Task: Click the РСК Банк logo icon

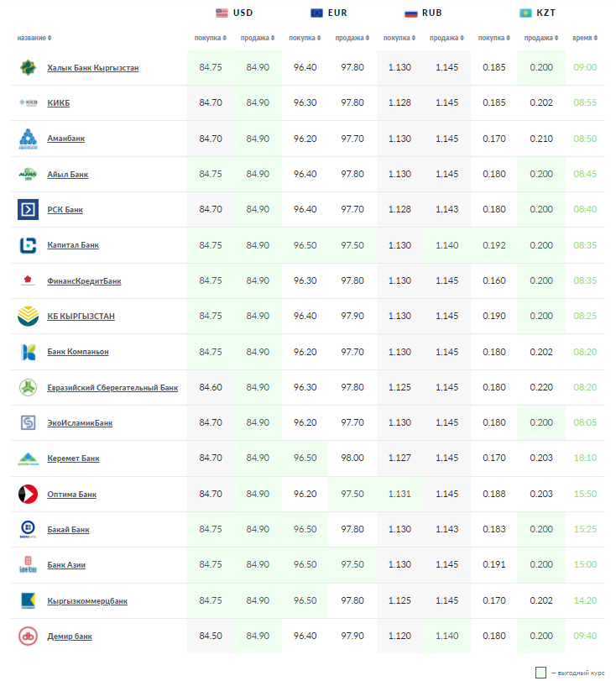Action: tap(28, 210)
